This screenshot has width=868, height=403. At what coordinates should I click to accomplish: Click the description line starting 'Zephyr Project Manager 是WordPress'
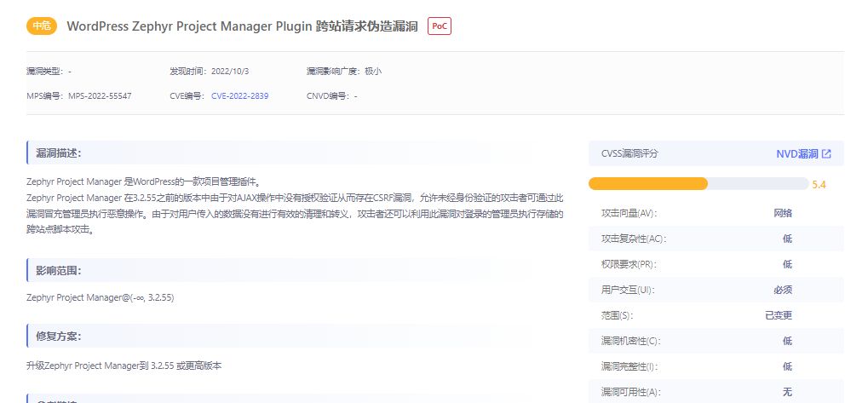[143, 181]
